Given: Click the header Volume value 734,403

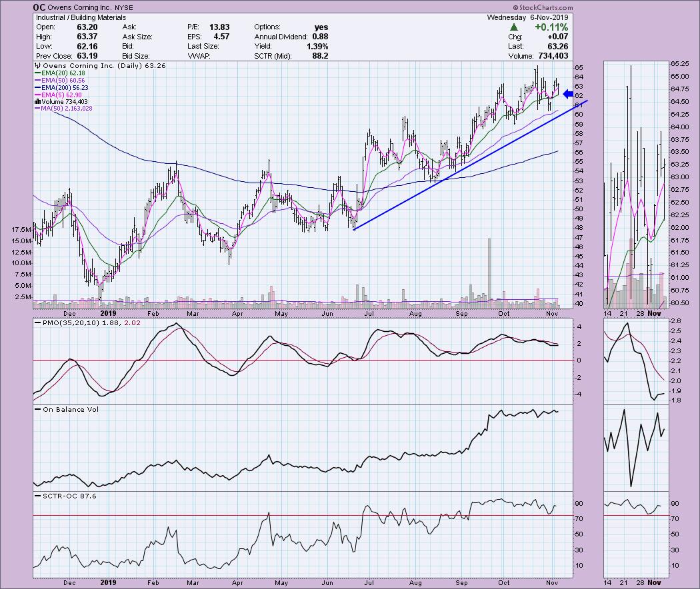Looking at the screenshot, I should click(x=553, y=56).
